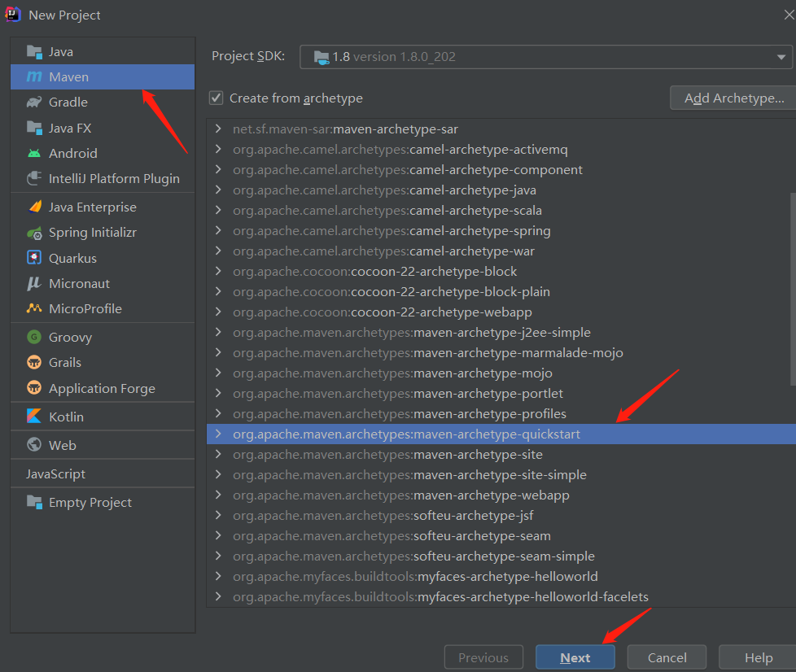This screenshot has width=796, height=672.
Task: Click the Application Forge icon
Action: tap(34, 388)
